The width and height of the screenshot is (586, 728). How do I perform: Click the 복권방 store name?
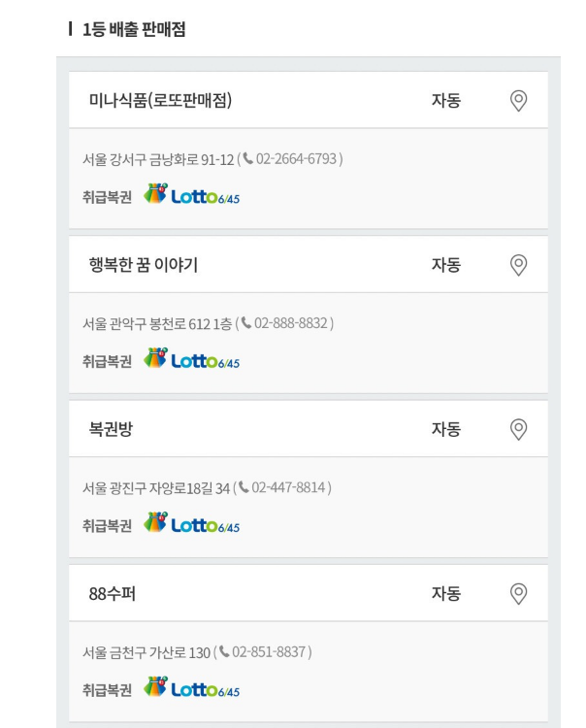click(x=111, y=429)
